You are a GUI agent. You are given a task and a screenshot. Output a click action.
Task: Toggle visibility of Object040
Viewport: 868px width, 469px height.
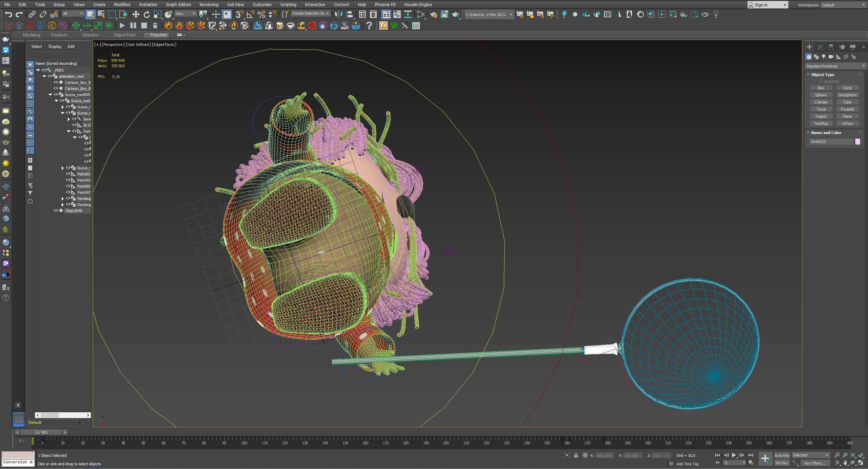[x=56, y=210]
